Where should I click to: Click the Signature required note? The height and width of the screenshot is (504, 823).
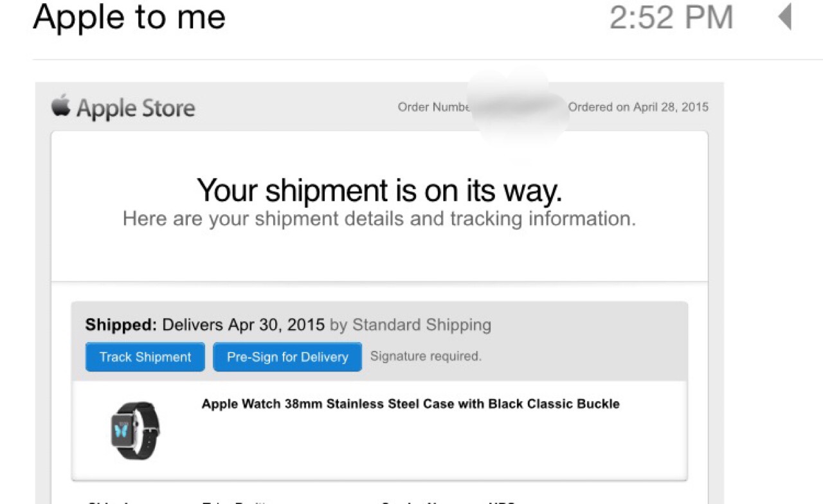click(426, 356)
